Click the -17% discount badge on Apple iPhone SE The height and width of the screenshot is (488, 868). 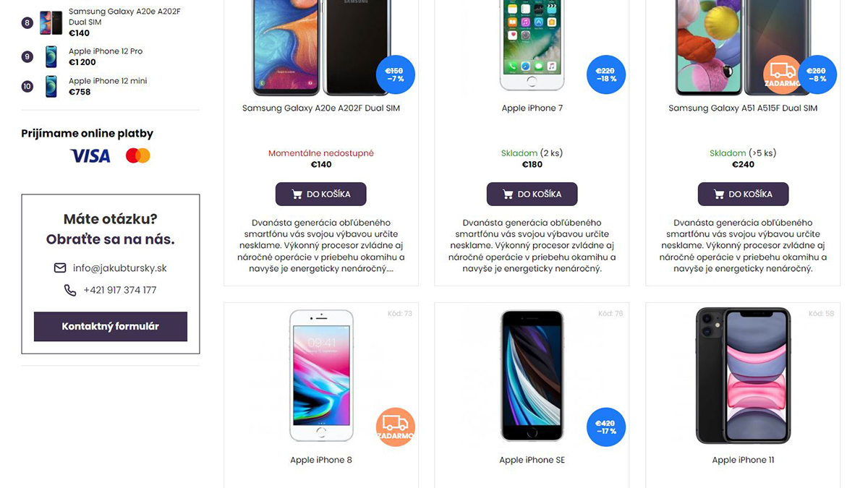(x=606, y=427)
